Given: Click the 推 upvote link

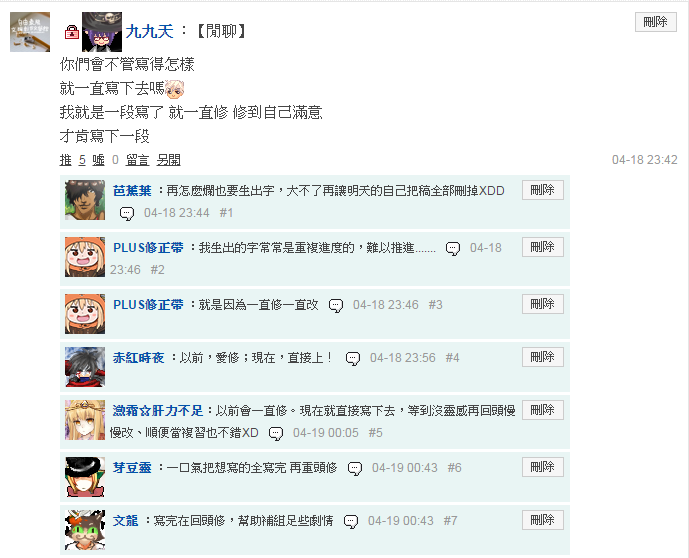Looking at the screenshot, I should tap(65, 160).
